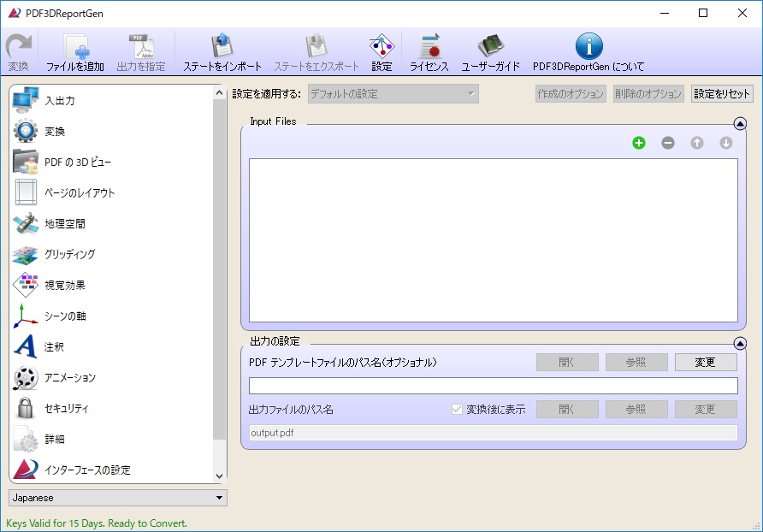The height and width of the screenshot is (532, 763).
Task: Click the minus remove input file icon
Action: click(x=668, y=143)
